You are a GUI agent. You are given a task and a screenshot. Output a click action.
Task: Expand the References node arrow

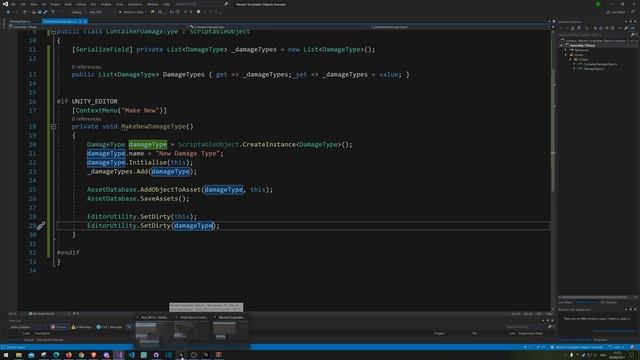[x=566, y=50]
